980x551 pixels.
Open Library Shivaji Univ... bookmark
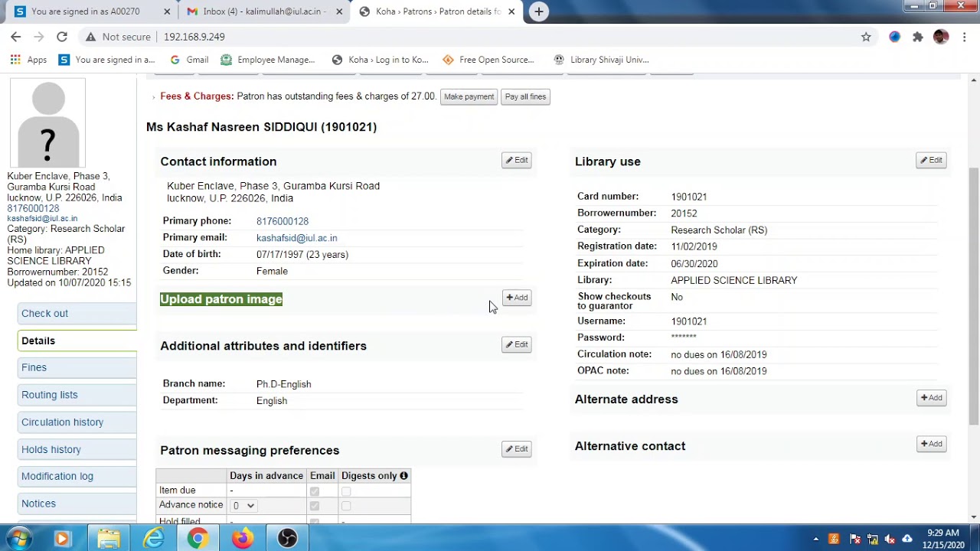point(601,60)
